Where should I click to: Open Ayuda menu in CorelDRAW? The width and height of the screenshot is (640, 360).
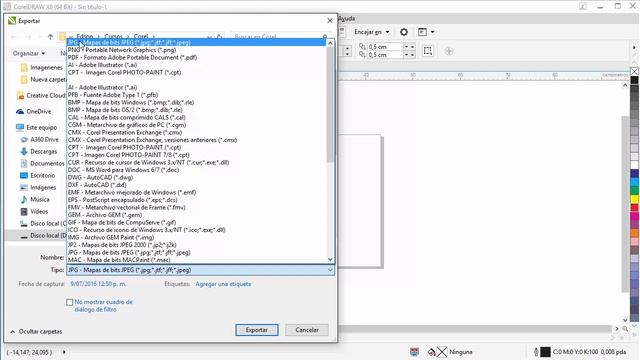tap(347, 18)
